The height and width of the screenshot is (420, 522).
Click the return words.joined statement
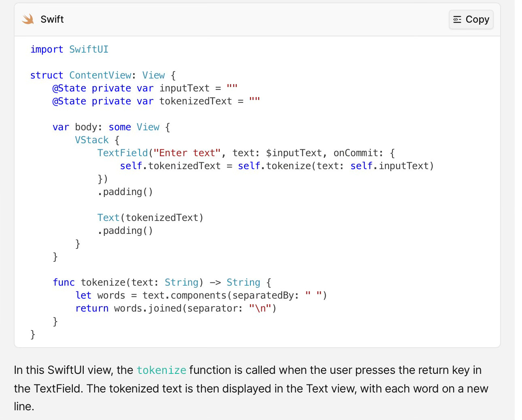coord(175,308)
